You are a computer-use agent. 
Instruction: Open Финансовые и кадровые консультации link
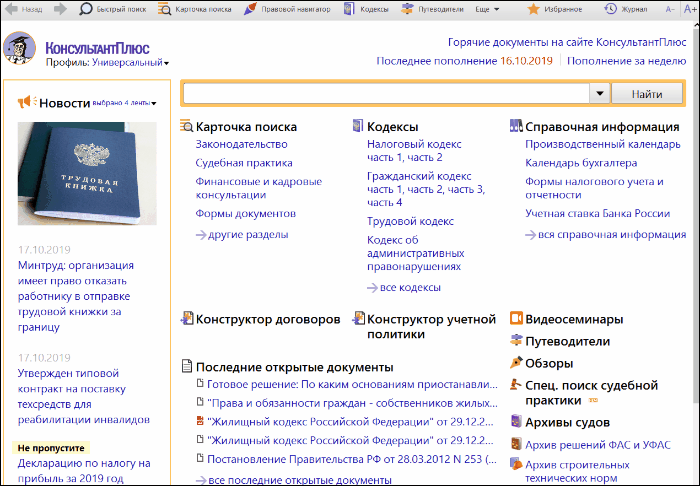(258, 188)
